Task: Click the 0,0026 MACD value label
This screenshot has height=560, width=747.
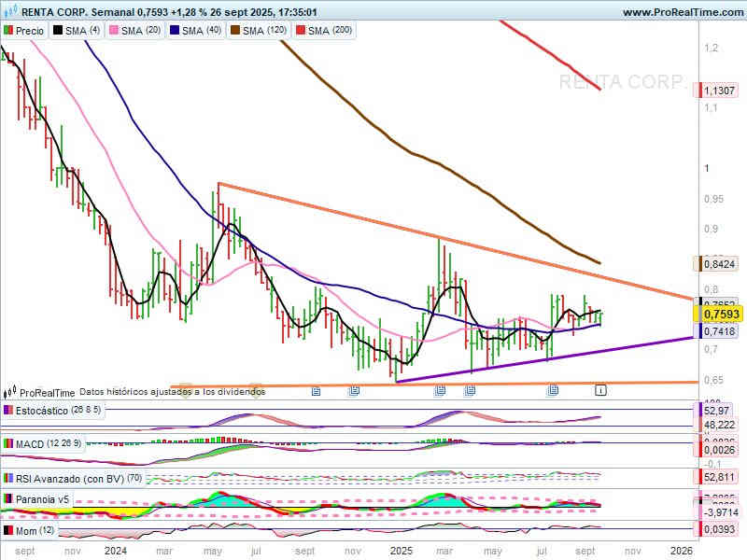Action: pyautogui.click(x=719, y=450)
